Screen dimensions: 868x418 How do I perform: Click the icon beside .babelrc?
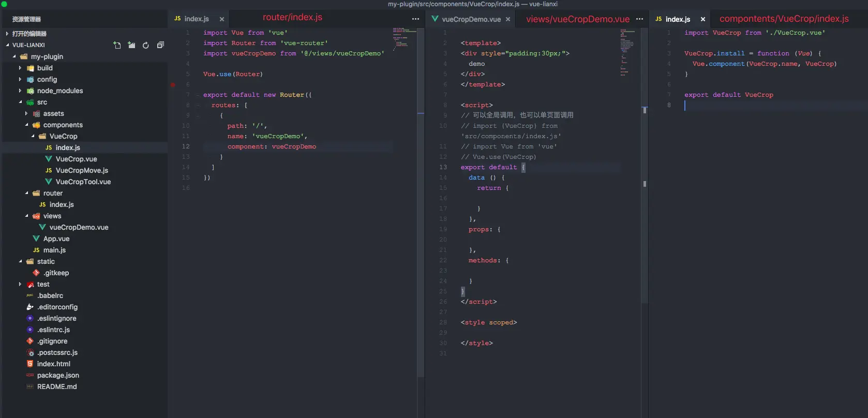coord(30,295)
